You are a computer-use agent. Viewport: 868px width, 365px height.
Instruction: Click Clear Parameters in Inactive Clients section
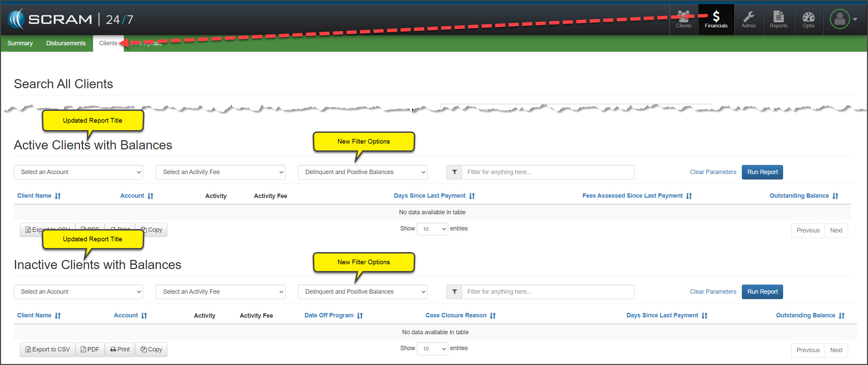tap(713, 292)
